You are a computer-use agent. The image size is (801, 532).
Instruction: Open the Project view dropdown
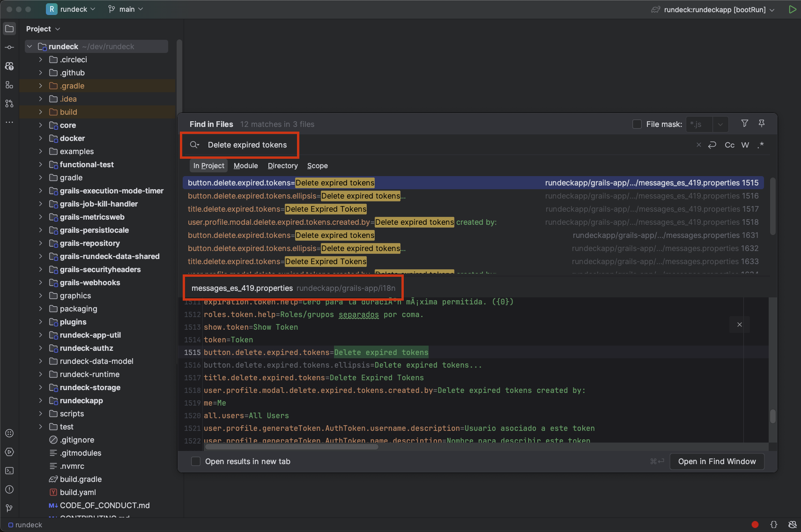(x=43, y=29)
